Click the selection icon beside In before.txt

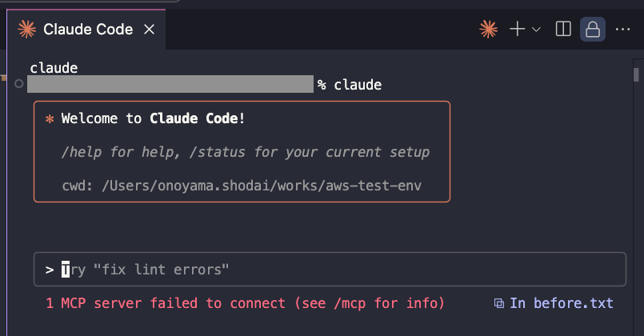(x=498, y=303)
